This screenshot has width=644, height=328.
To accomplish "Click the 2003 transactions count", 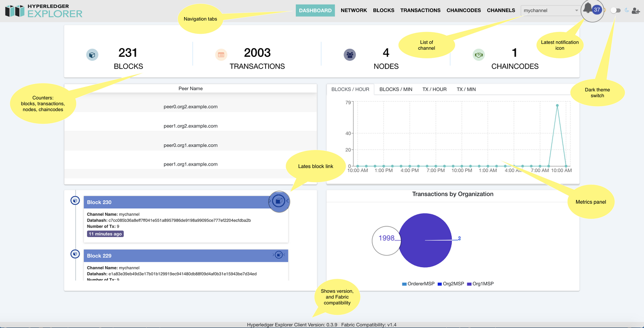I will [257, 52].
